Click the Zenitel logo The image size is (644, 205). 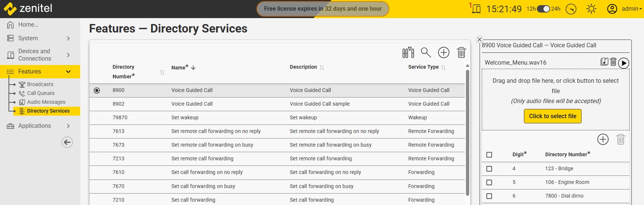point(28,8)
